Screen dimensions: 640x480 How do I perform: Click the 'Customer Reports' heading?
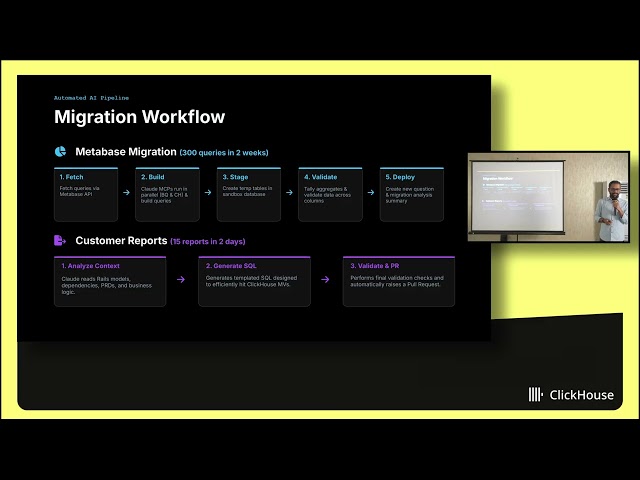[121, 241]
